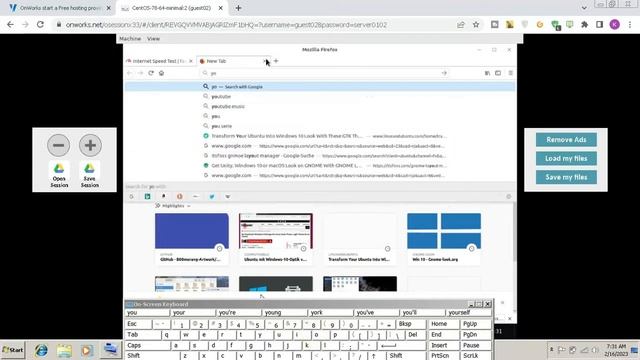Click Home key on on-screen keyboard

pyautogui.click(x=444, y=324)
